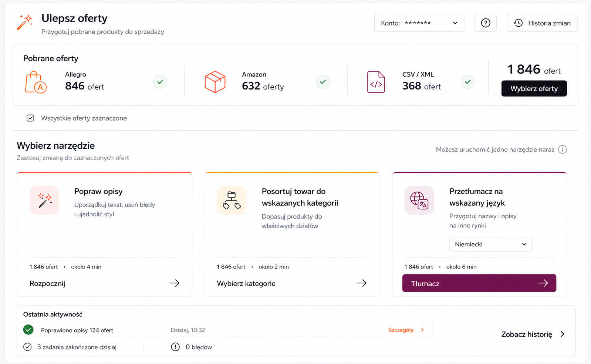Viewport: 591px width, 364px height.
Task: Click the chevron next to Zobacz historię
Action: 563,334
